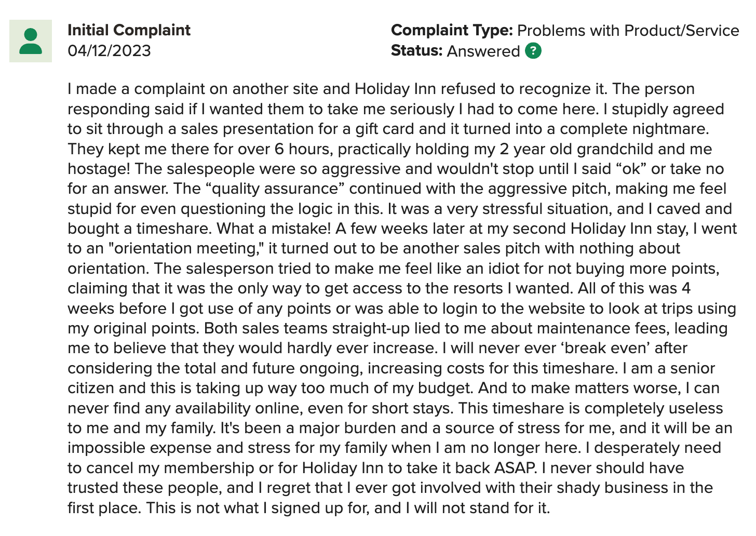Click the complaint date 04/12/2023
The width and height of the screenshot is (756, 536).
(109, 51)
